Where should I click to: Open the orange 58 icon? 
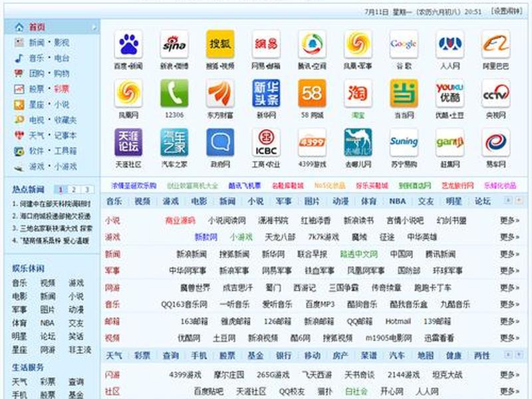coord(312,93)
